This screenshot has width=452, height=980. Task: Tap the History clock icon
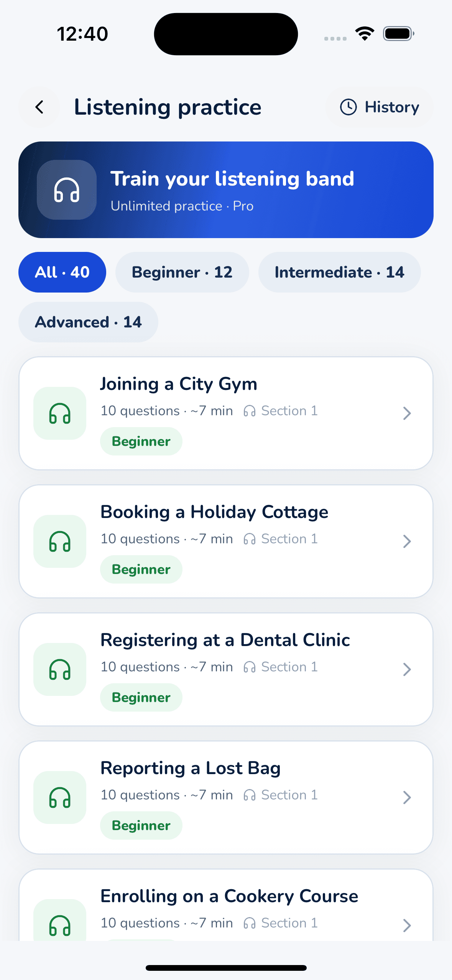348,107
